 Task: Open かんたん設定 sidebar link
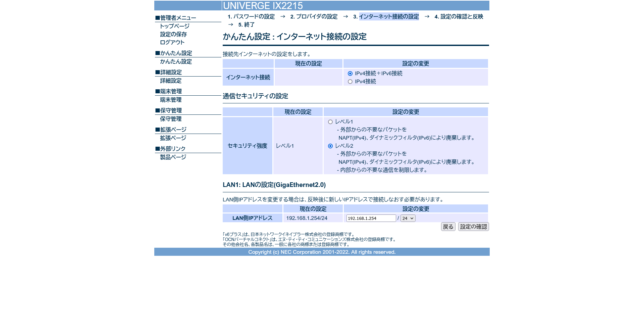(x=176, y=61)
